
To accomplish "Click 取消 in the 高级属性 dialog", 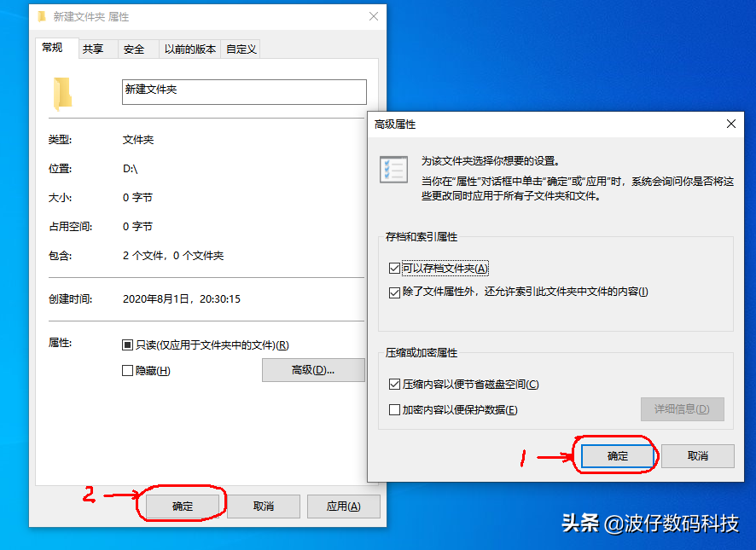I will 698,455.
